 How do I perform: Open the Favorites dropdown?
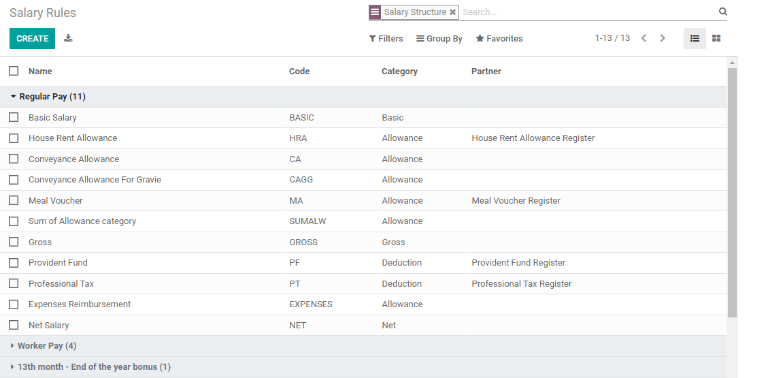point(499,39)
